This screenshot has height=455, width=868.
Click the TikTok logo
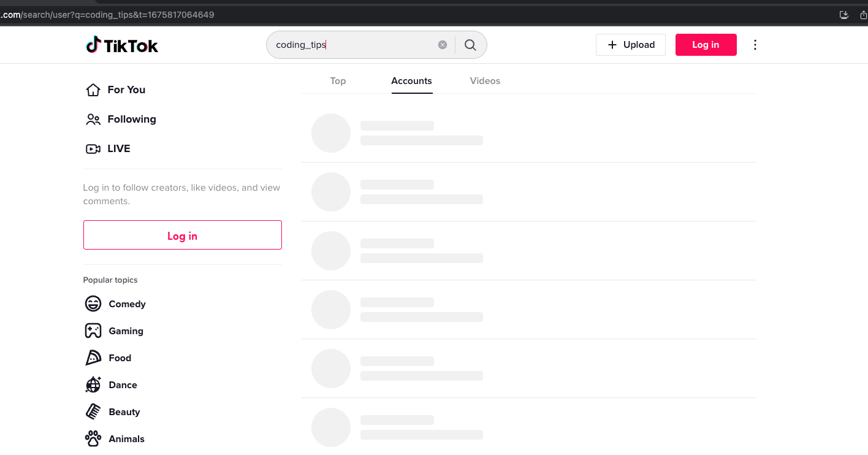pyautogui.click(x=121, y=44)
